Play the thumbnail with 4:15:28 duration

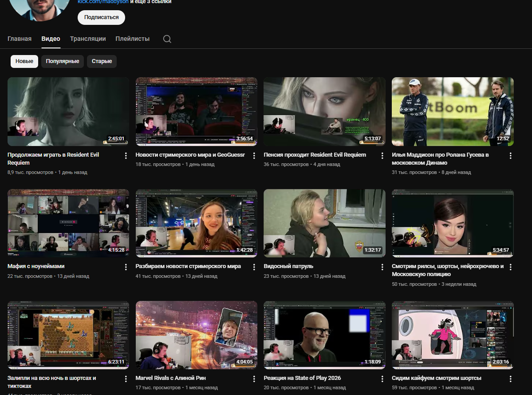point(68,223)
